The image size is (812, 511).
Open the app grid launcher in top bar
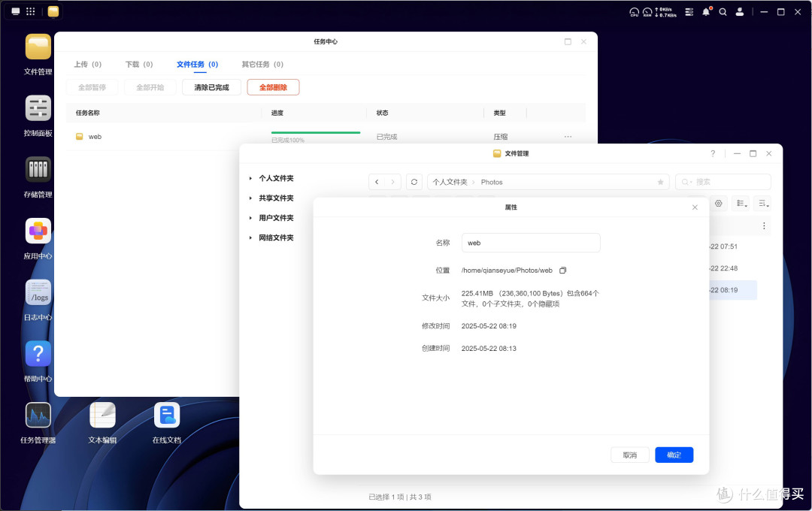click(x=31, y=11)
